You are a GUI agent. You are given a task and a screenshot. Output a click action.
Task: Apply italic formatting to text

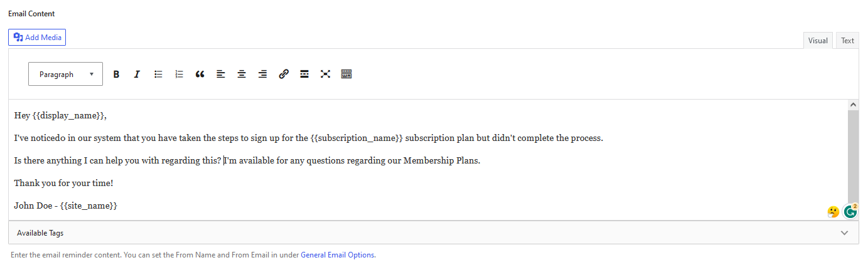point(137,74)
